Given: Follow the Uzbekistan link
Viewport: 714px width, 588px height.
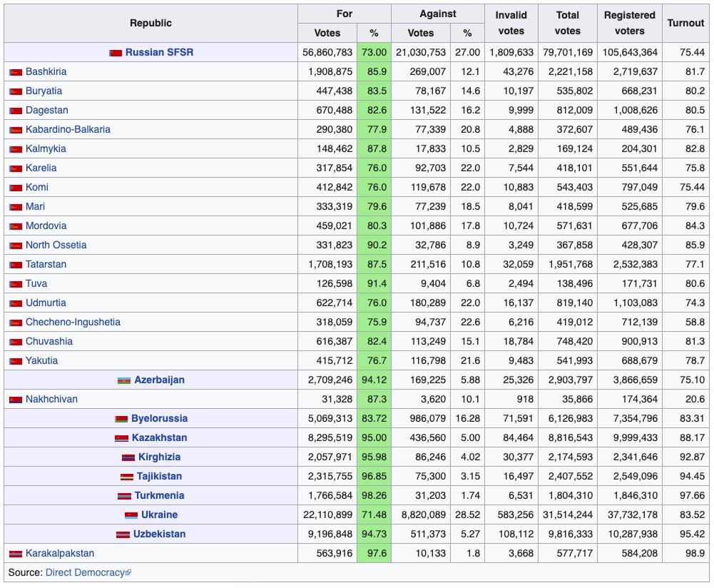Looking at the screenshot, I should click(159, 534).
